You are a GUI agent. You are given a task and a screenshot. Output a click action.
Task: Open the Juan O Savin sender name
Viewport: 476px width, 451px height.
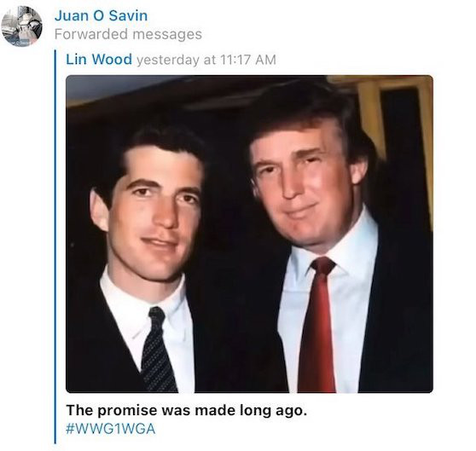coord(102,15)
